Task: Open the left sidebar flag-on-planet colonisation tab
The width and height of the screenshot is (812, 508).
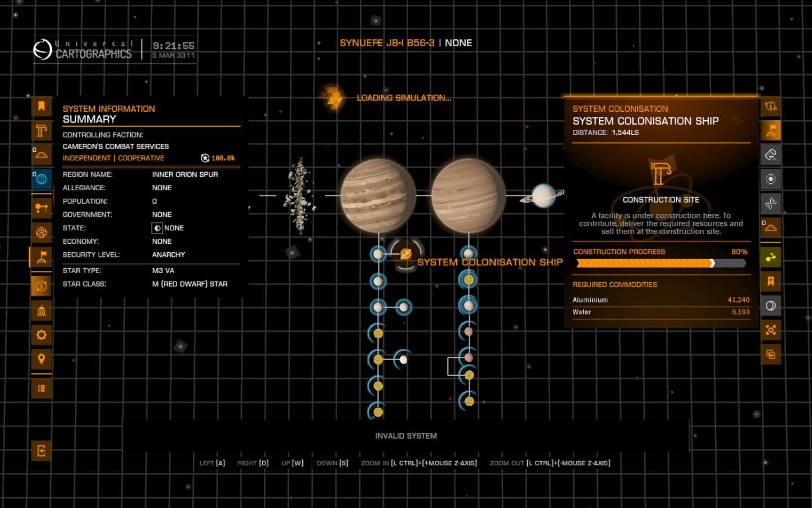Action: pyautogui.click(x=41, y=257)
